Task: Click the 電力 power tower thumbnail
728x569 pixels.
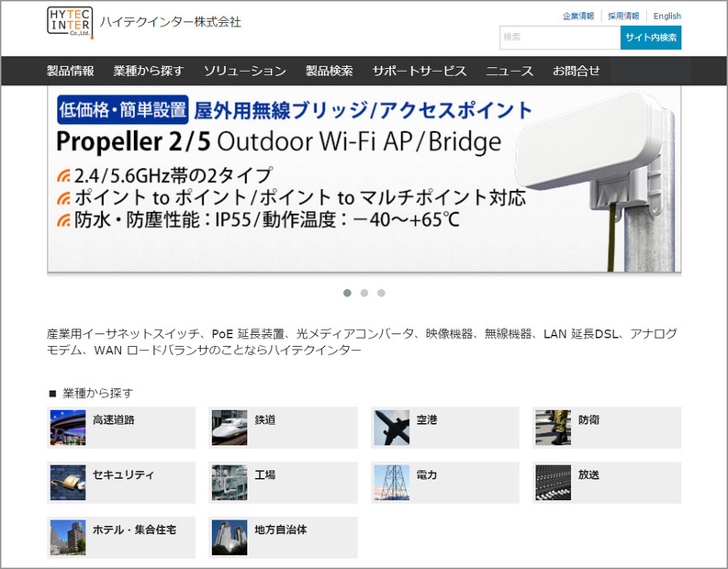Action: [x=392, y=483]
